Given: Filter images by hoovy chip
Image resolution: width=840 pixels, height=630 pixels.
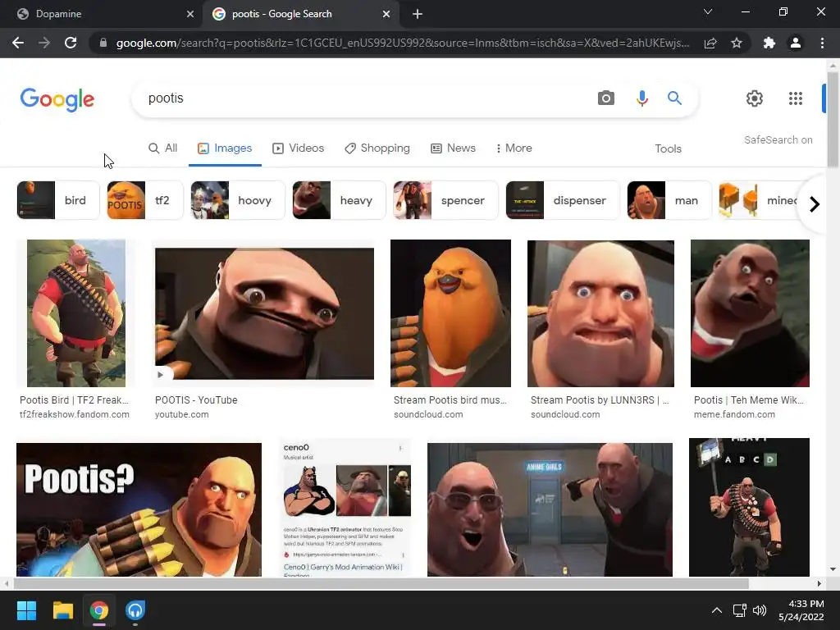Looking at the screenshot, I should point(238,200).
